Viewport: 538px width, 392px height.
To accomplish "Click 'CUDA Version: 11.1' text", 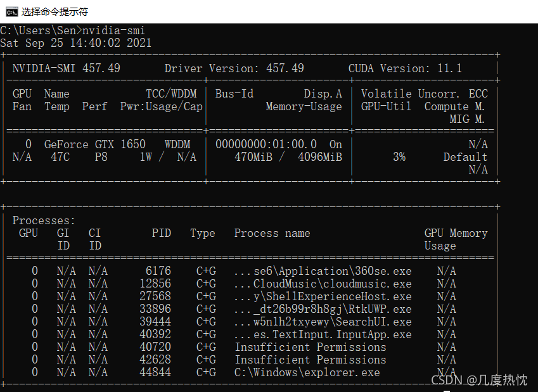I will point(405,68).
